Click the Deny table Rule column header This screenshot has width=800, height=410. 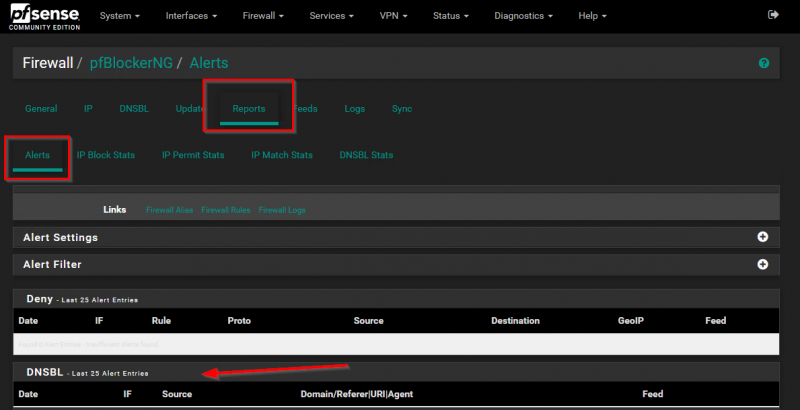161,321
